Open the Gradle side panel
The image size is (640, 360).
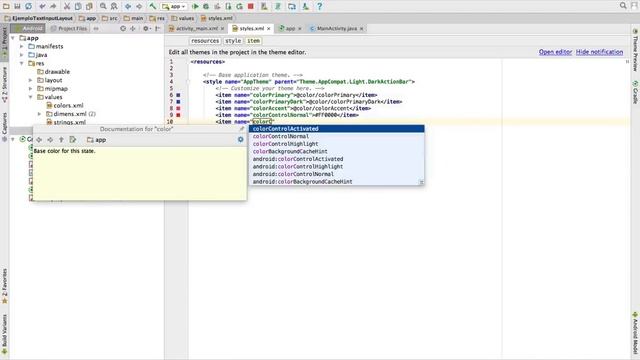tap(635, 92)
